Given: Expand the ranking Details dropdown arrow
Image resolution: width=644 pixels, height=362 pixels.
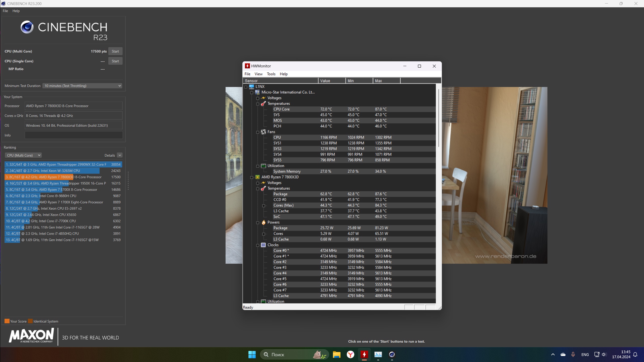Looking at the screenshot, I should point(120,155).
